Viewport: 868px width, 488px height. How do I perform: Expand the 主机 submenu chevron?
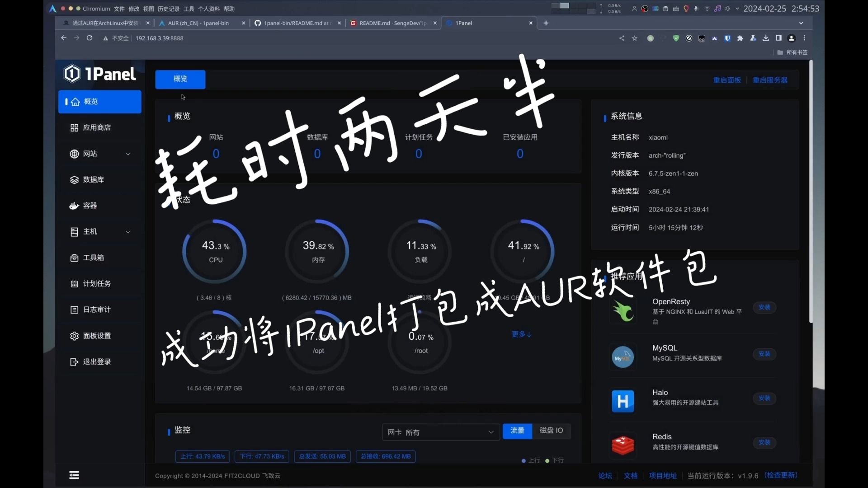pyautogui.click(x=128, y=232)
